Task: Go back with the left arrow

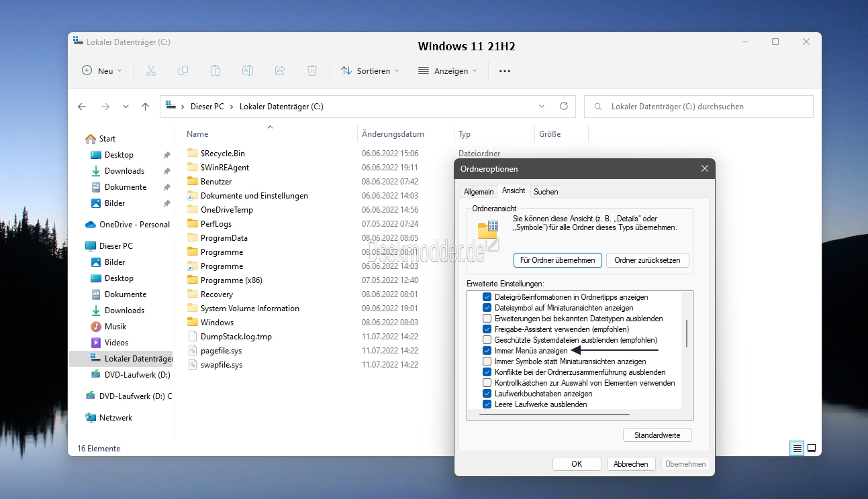Action: click(82, 107)
